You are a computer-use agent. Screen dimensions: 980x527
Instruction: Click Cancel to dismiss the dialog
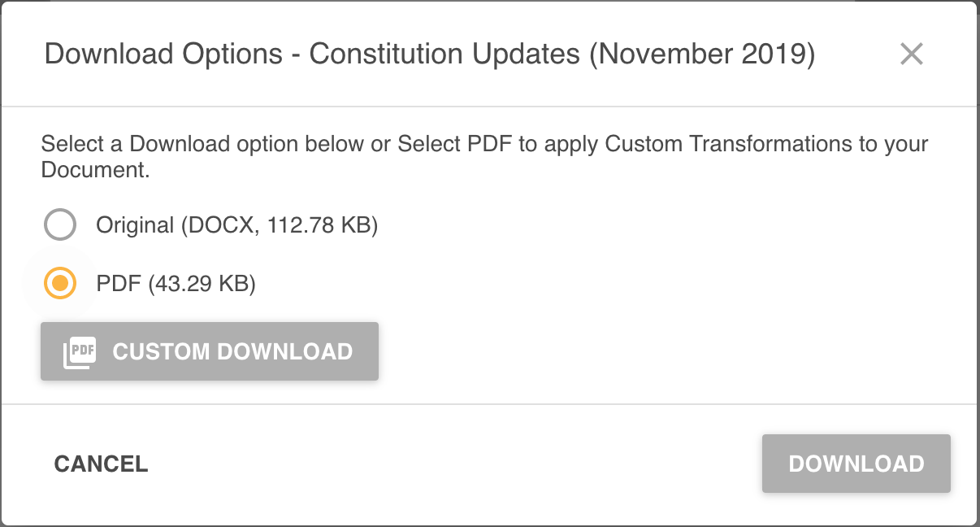[101, 463]
